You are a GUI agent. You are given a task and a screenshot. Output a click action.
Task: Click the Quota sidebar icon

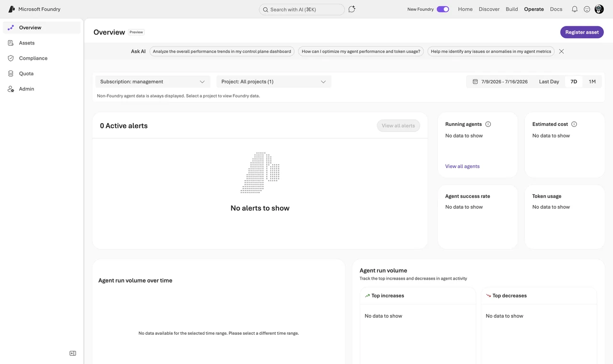(11, 74)
